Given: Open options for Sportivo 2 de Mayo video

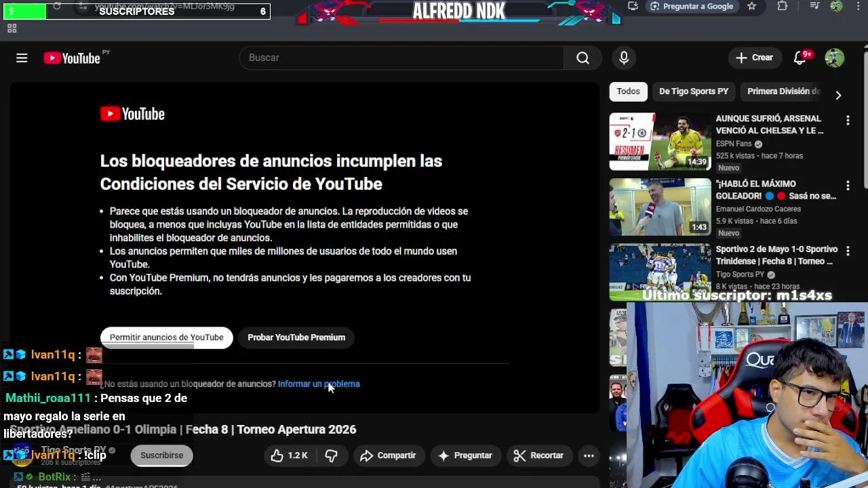Looking at the screenshot, I should click(848, 251).
